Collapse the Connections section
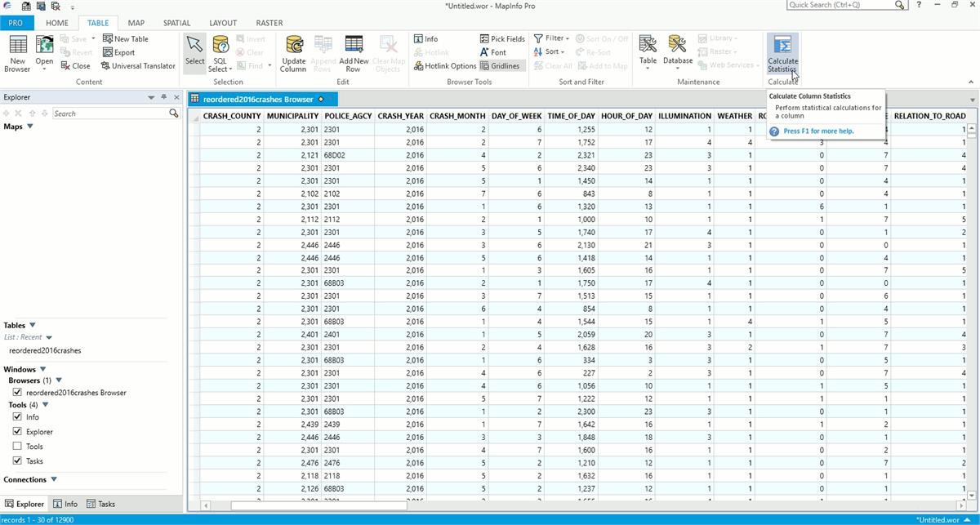Screen dimensions: 980x525 54,479
